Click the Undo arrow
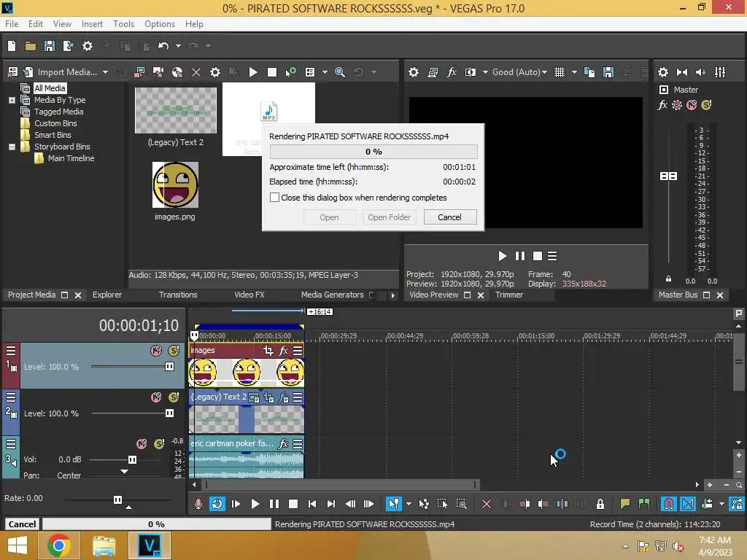The width and height of the screenshot is (747, 560). (163, 46)
